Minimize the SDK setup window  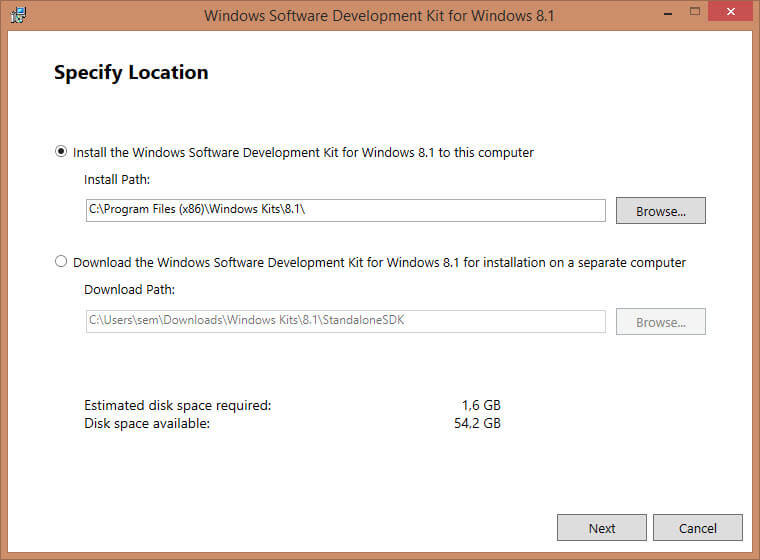(x=668, y=13)
